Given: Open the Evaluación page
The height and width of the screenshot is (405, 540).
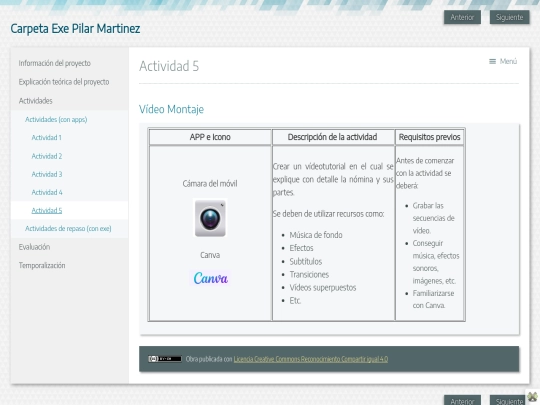Looking at the screenshot, I should coord(34,247).
